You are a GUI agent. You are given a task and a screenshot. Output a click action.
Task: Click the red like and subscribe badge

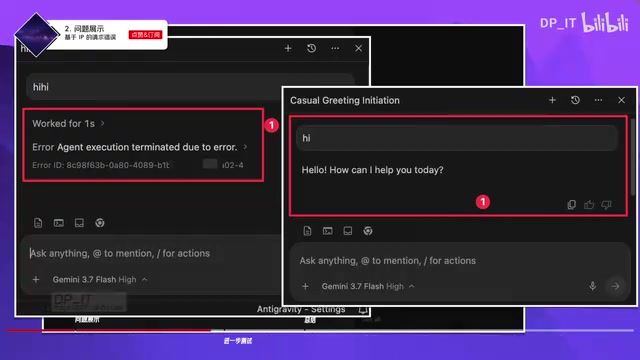(145, 35)
